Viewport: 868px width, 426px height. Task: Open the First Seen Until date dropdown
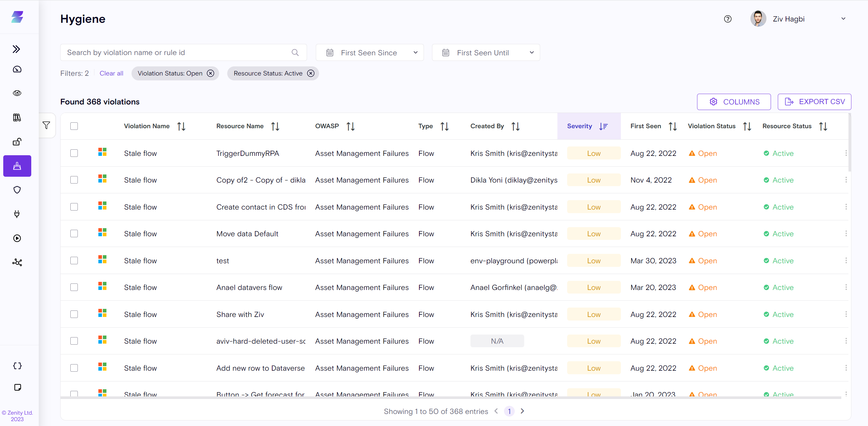coord(485,52)
